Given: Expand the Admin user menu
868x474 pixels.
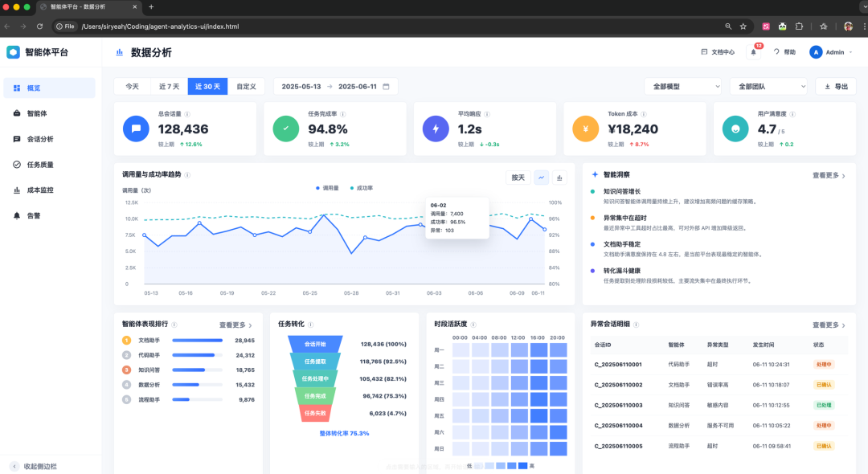Looking at the screenshot, I should [x=831, y=52].
